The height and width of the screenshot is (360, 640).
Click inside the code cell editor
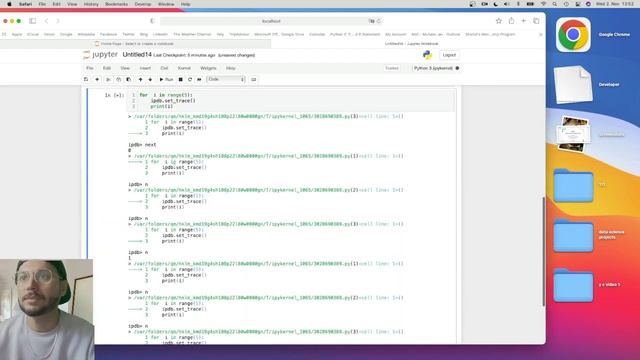(x=291, y=101)
